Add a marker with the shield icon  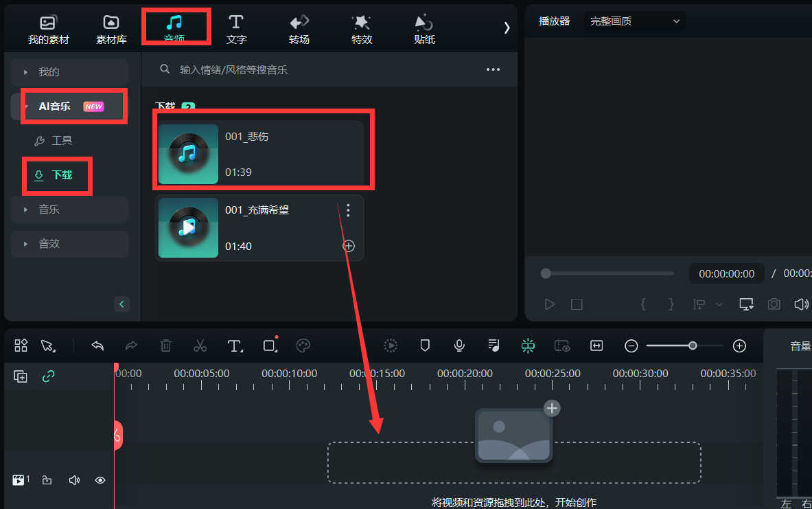425,346
